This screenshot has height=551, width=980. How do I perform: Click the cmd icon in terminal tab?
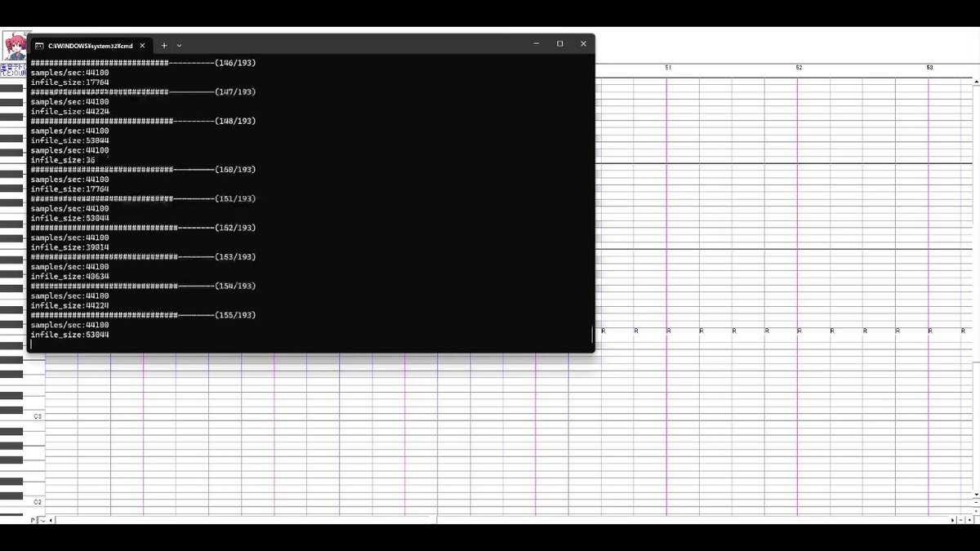(39, 46)
